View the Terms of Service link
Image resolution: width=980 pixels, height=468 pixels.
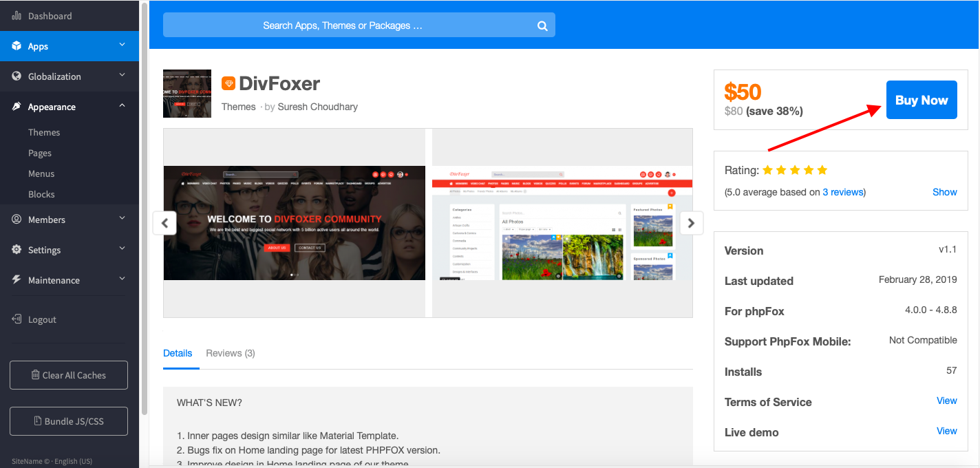coord(947,401)
